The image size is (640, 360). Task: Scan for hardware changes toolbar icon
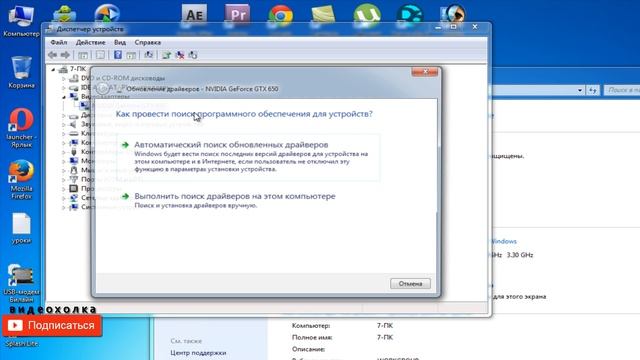click(149, 55)
